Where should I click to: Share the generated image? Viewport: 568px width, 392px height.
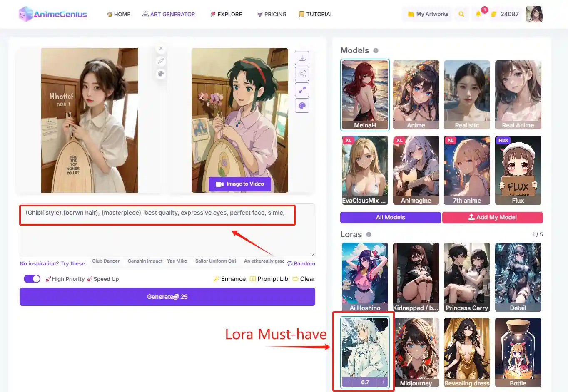[302, 74]
